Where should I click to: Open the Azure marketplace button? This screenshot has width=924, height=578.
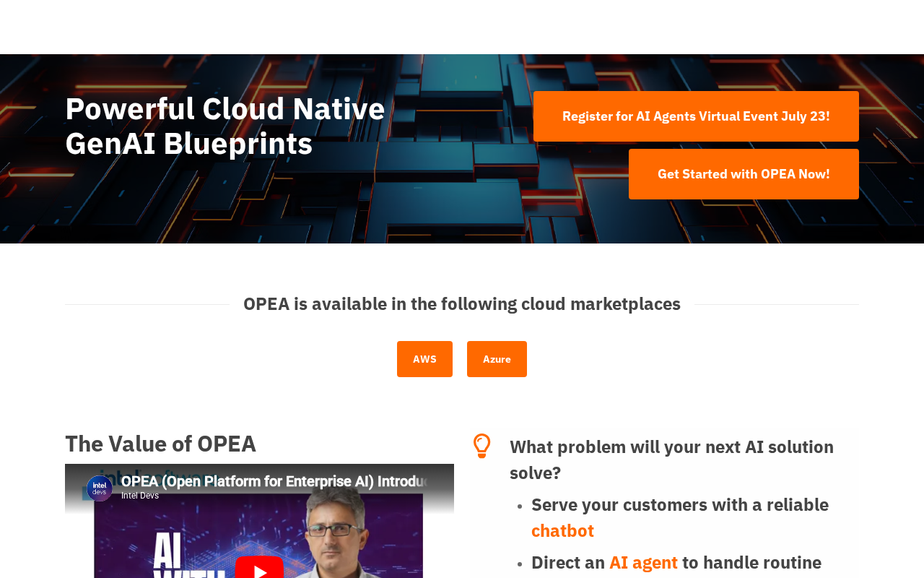click(497, 359)
